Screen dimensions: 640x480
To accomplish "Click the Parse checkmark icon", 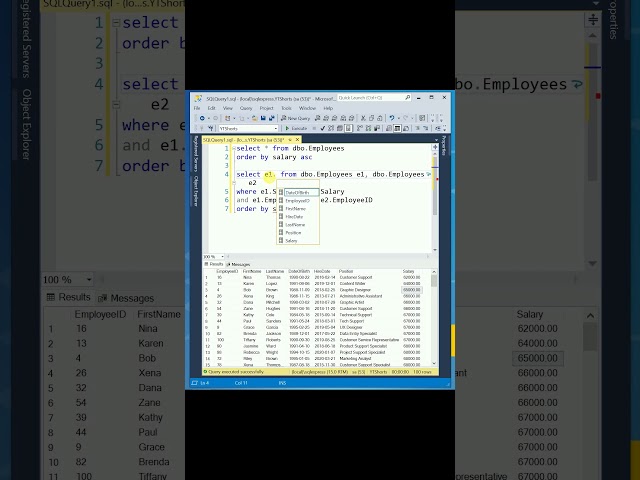I will point(322,128).
